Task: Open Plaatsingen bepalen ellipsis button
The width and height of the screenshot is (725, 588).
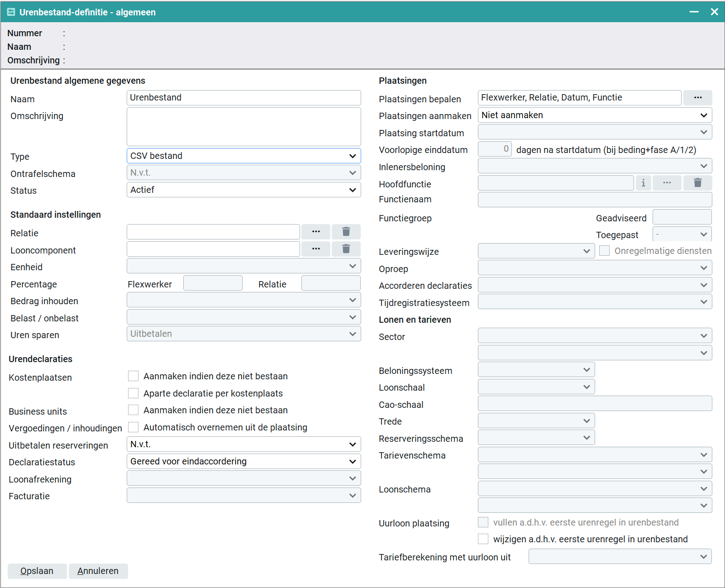Action: [x=697, y=98]
